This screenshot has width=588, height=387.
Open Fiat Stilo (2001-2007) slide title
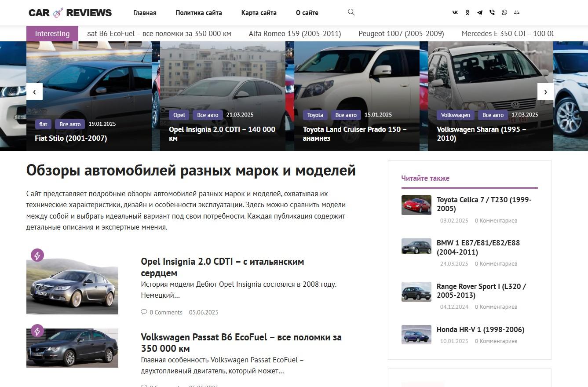tap(71, 138)
